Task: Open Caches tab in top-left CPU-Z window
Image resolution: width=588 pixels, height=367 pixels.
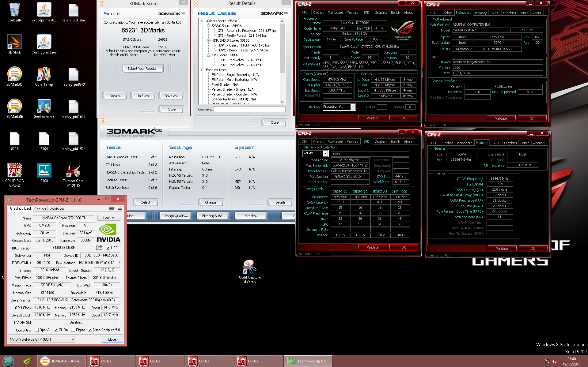Action: (318, 13)
